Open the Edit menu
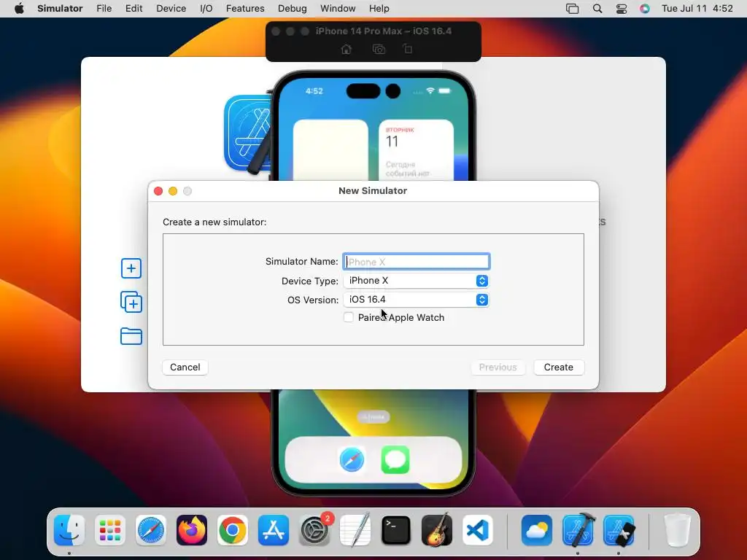Viewport: 747px width, 560px height. (x=134, y=9)
